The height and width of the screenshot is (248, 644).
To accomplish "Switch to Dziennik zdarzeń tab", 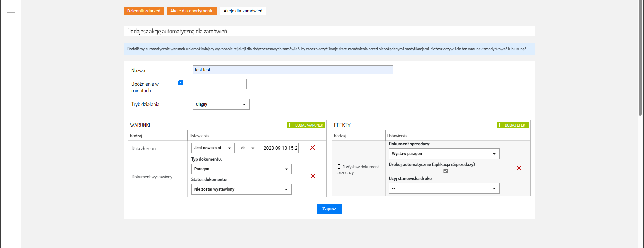I will (144, 11).
